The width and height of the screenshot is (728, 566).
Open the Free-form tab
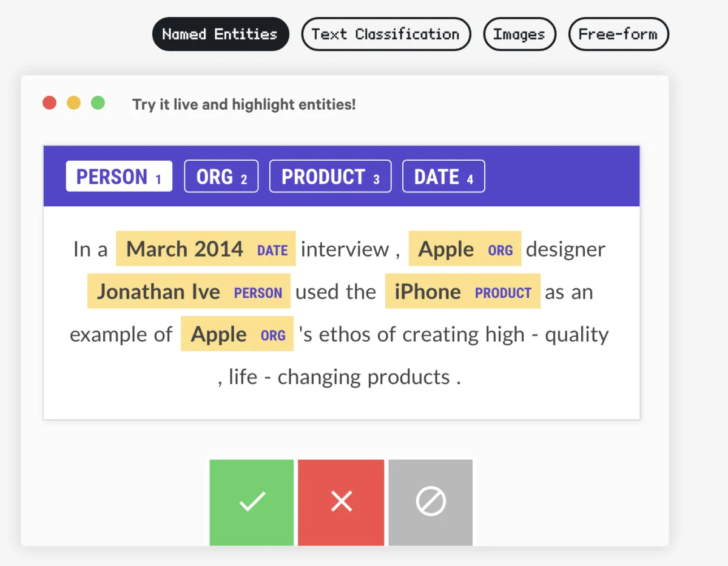618,34
